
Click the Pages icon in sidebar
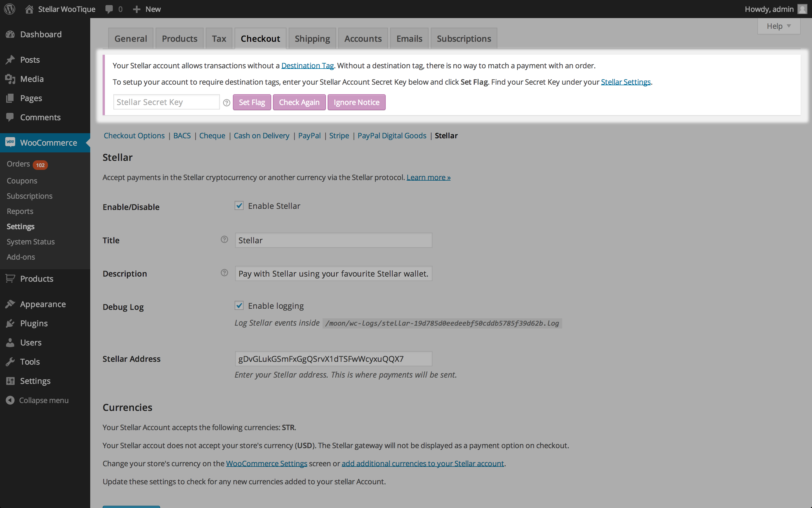tap(10, 98)
